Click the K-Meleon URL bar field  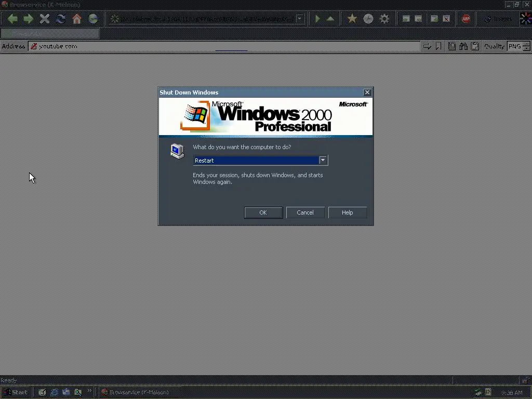tap(207, 19)
